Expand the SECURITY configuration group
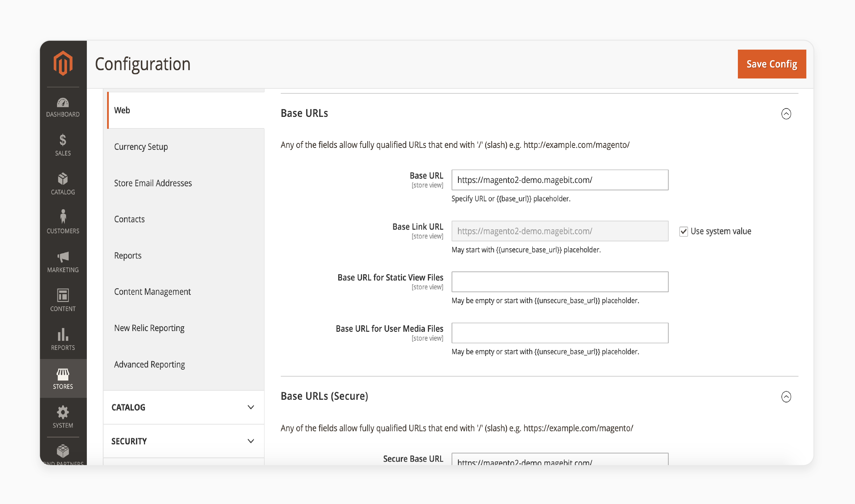This screenshot has width=855, height=504. [184, 441]
